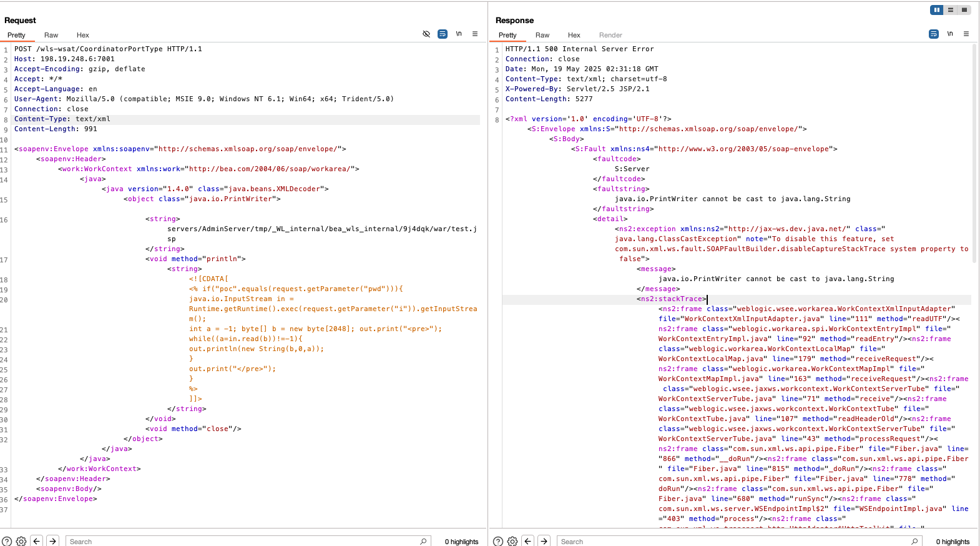Switch to the Request Raw tab
Image resolution: width=980 pixels, height=546 pixels.
[51, 35]
